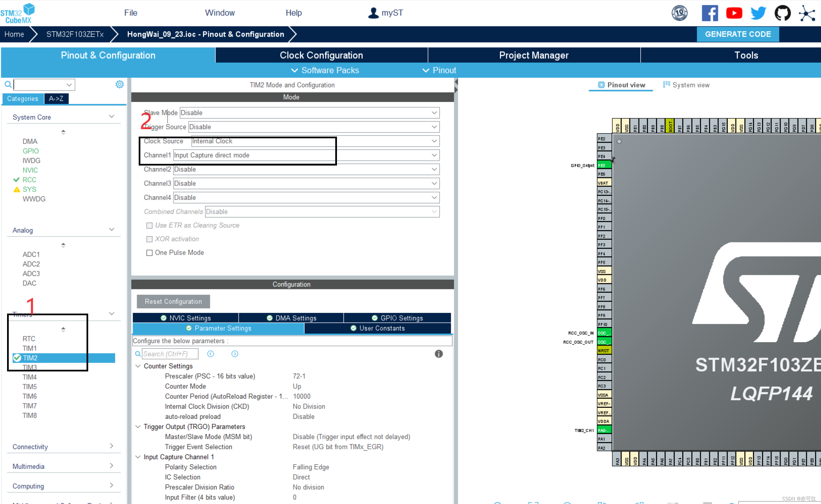Collapse Trigger Output (TRGO) Parameters group

[x=138, y=427]
